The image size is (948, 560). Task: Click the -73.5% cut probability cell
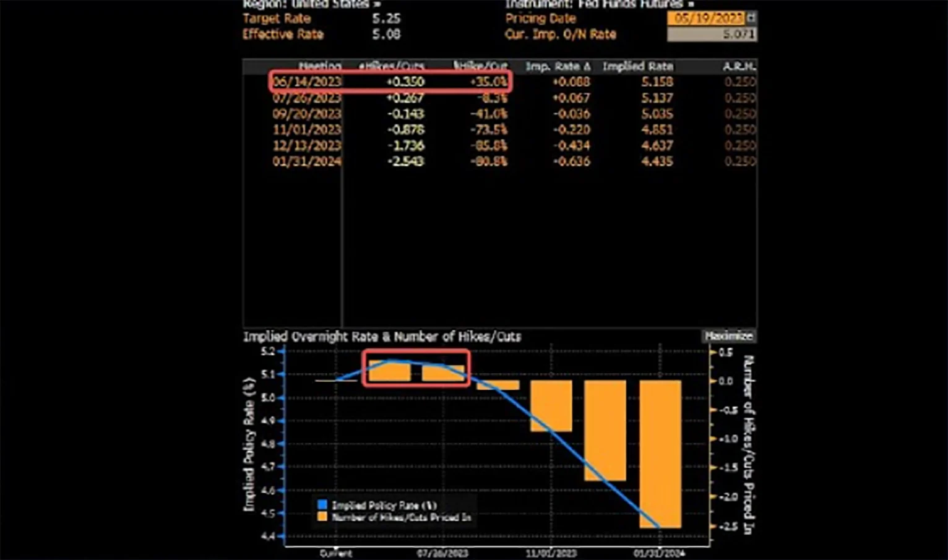tap(489, 130)
